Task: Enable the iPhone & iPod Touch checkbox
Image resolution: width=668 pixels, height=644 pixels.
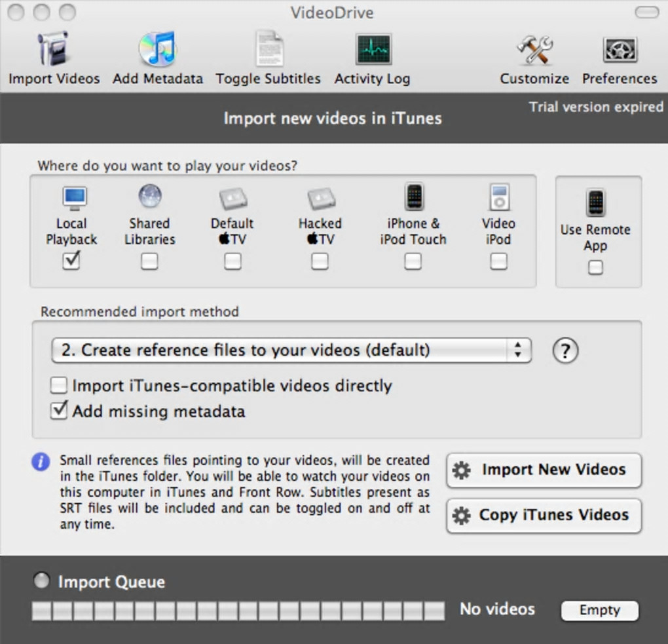Action: point(413,261)
